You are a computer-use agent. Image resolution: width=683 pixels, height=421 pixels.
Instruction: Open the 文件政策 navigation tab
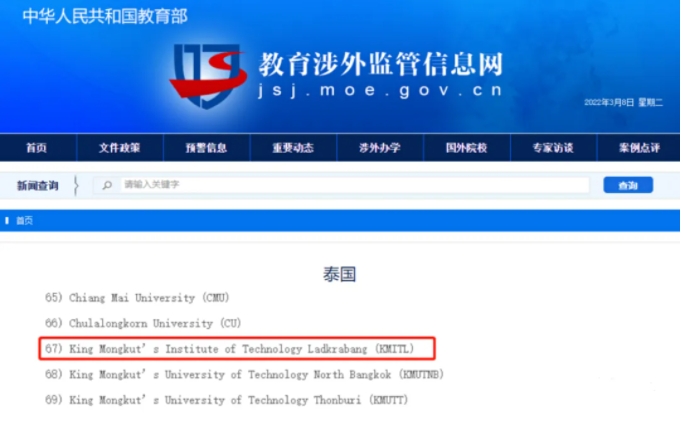click(x=119, y=148)
